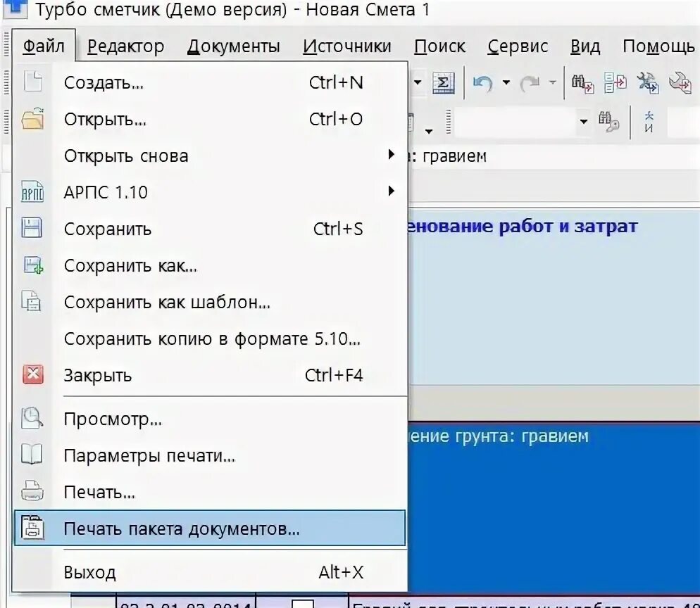Choose Сохранить как... menu entry
The image size is (700, 608).
[x=210, y=265]
